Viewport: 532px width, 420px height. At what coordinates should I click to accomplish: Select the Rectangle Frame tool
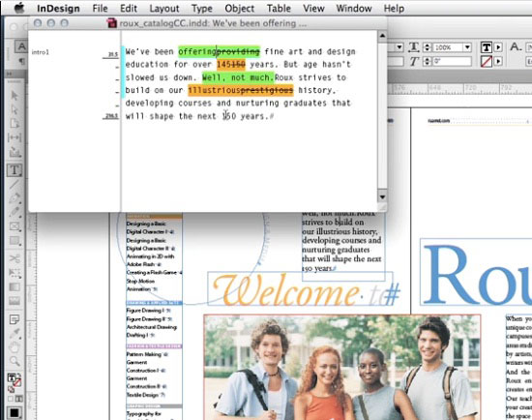15,226
